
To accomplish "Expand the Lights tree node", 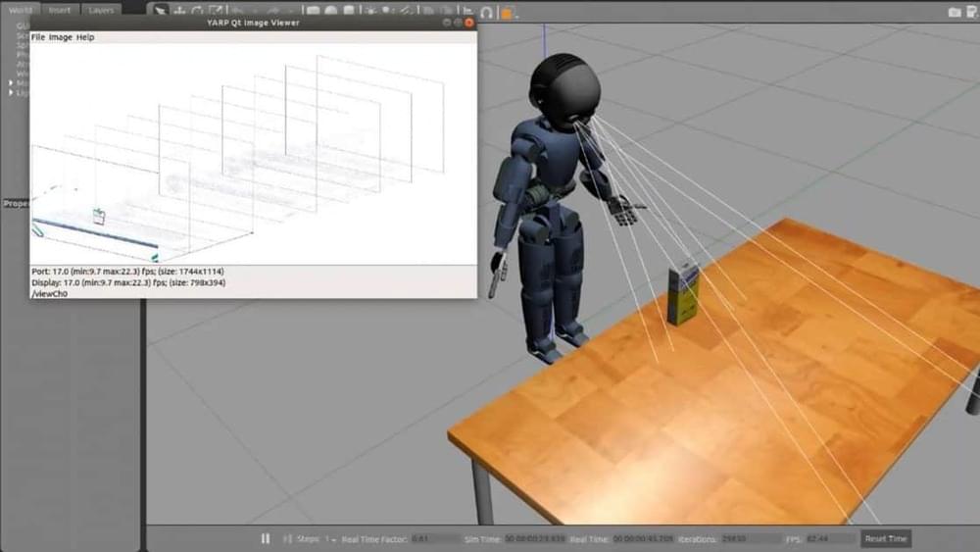I will point(12,92).
